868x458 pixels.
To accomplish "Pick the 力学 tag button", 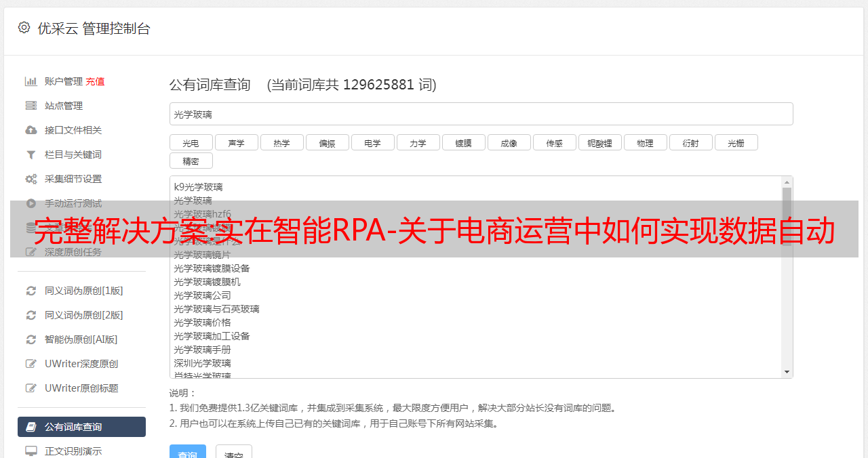I will click(x=418, y=142).
